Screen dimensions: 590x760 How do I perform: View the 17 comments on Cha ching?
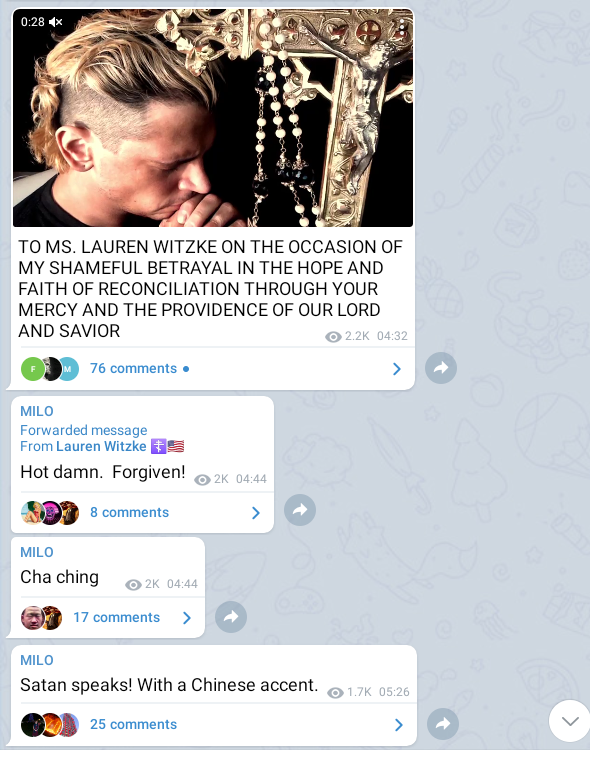coord(116,617)
